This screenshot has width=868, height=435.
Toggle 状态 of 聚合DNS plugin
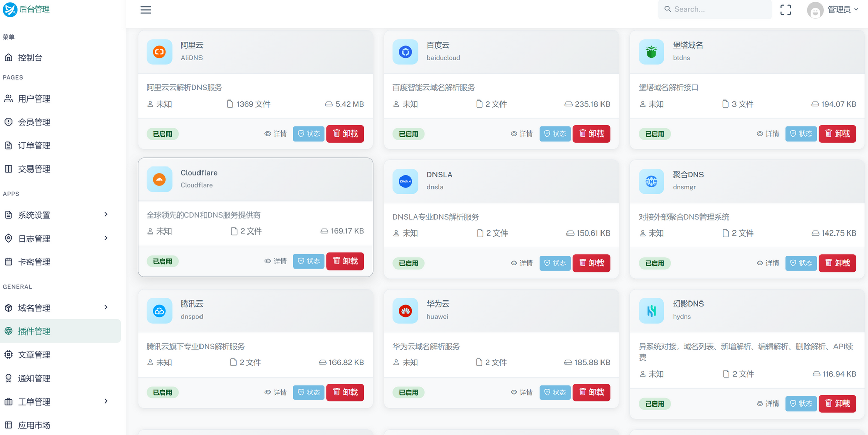point(801,263)
